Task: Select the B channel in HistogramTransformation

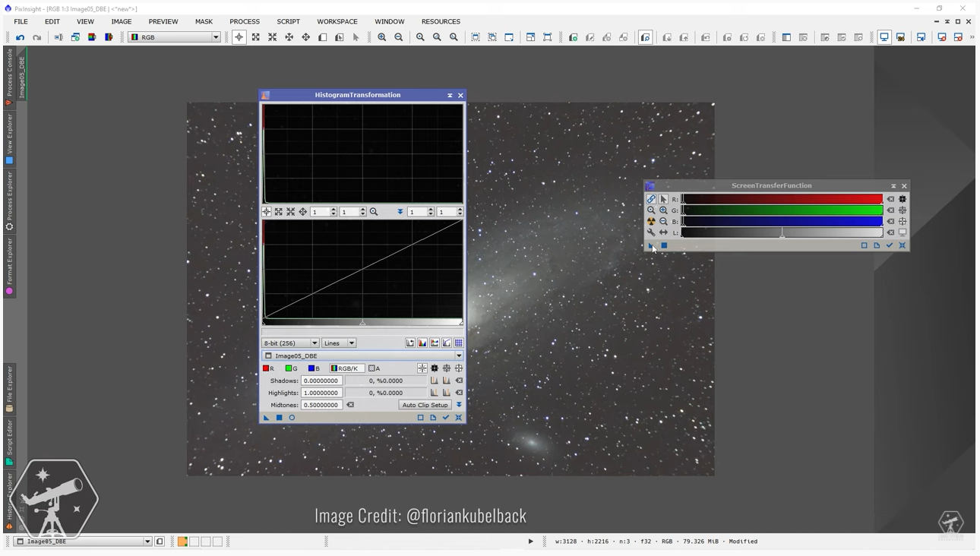Action: click(x=314, y=368)
